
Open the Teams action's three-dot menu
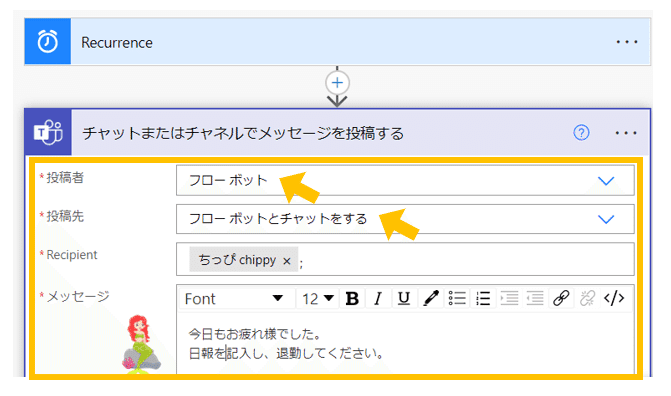point(626,133)
